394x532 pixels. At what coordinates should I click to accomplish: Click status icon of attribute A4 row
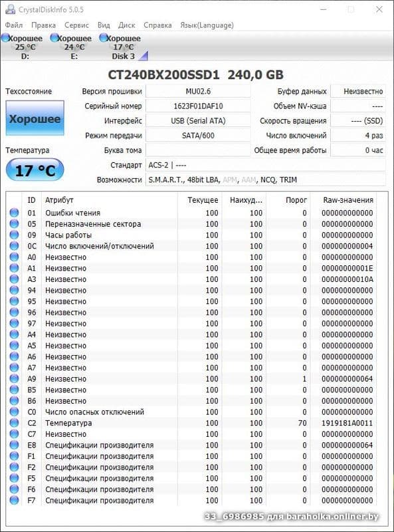[x=14, y=334]
